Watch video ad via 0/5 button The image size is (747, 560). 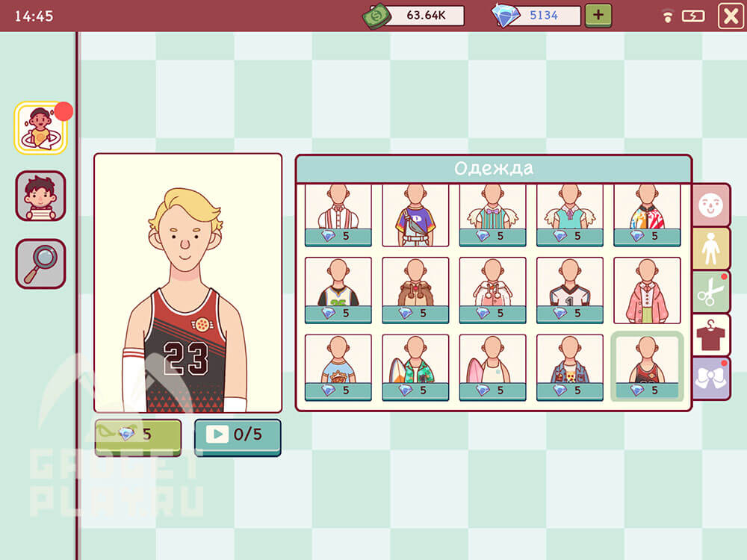tap(238, 435)
